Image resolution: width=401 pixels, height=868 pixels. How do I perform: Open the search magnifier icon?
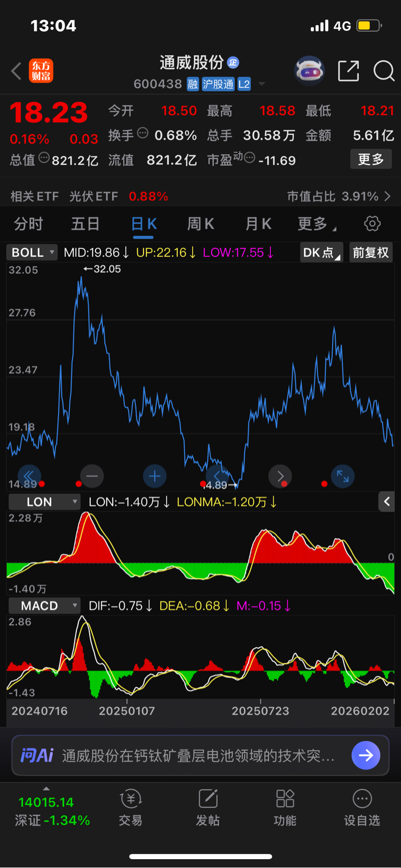click(384, 71)
